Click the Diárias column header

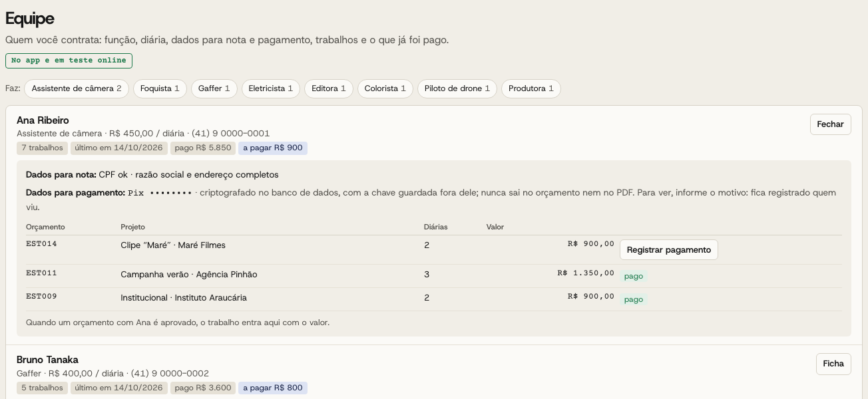tap(436, 227)
